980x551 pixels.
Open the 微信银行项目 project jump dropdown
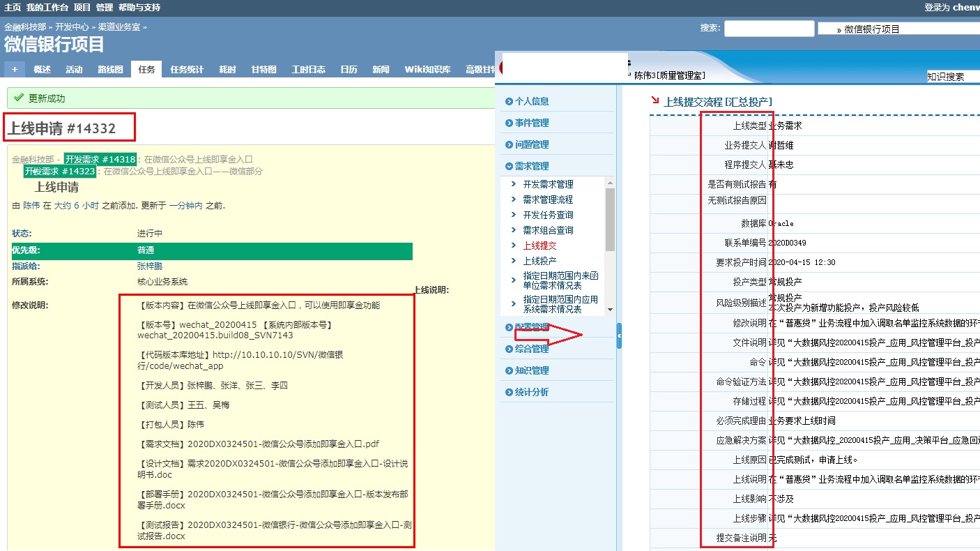[898, 29]
